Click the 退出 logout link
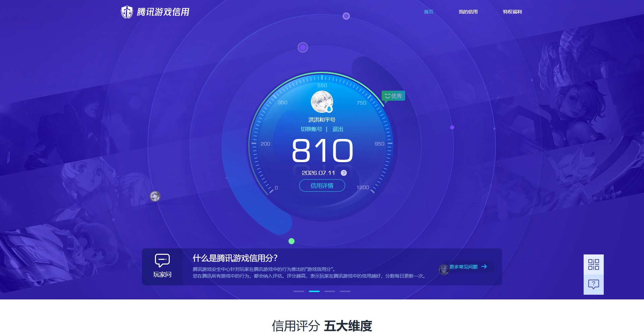644x335 pixels. pos(338,129)
